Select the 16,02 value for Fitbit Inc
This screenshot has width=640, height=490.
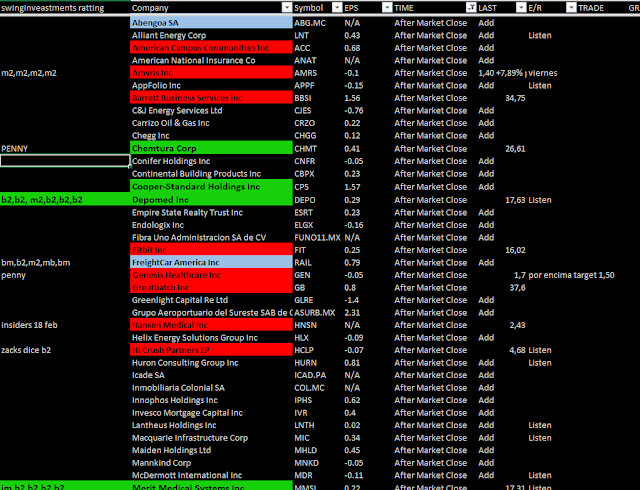coord(501,250)
